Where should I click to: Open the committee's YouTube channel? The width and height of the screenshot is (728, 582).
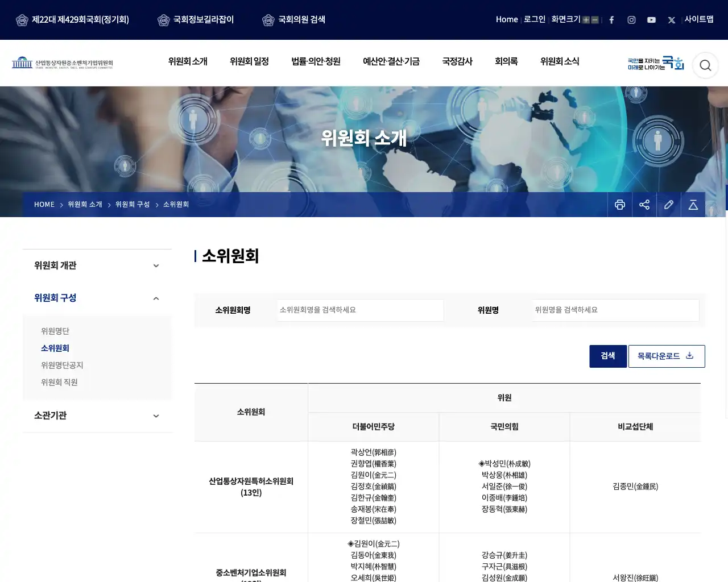tap(651, 20)
